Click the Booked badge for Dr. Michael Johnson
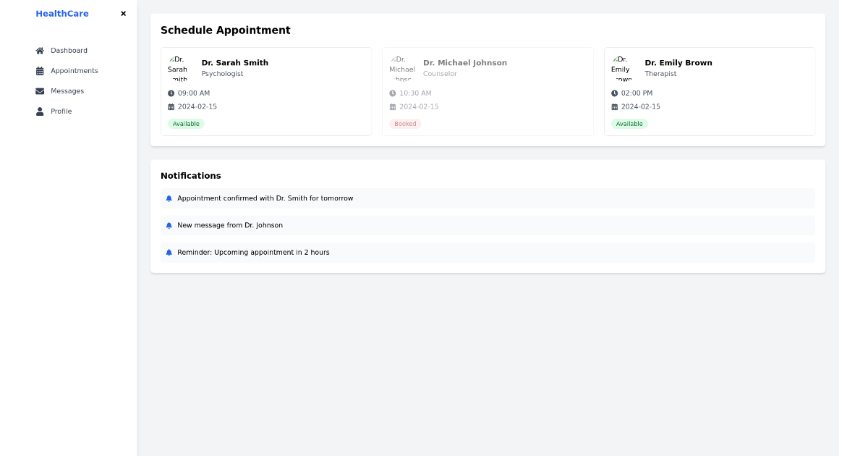The image size is (868, 456). (405, 124)
